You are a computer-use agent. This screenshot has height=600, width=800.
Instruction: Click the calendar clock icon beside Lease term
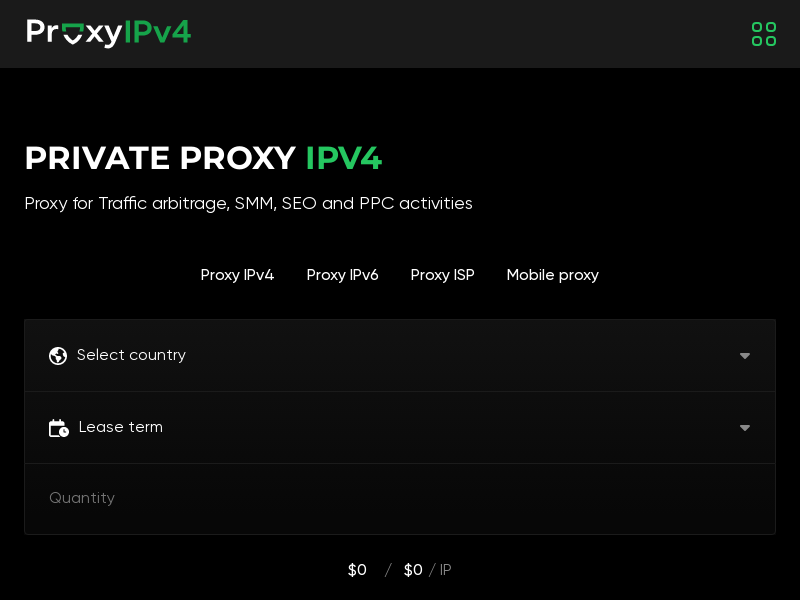[x=59, y=428]
